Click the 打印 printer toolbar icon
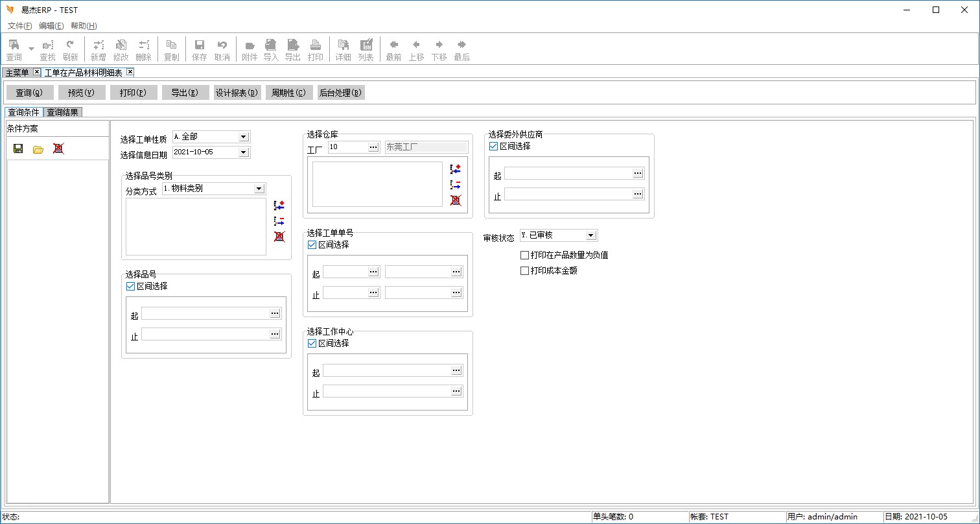 (316, 49)
